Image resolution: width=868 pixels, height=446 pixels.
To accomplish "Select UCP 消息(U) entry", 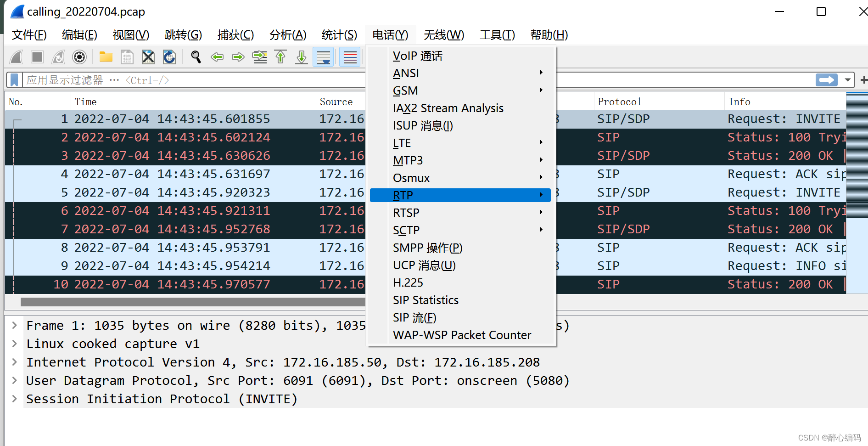I will 460,265.
